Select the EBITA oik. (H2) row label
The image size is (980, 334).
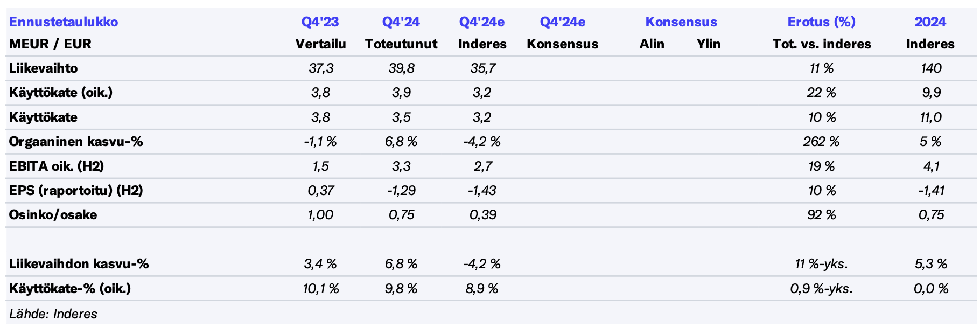click(x=57, y=166)
